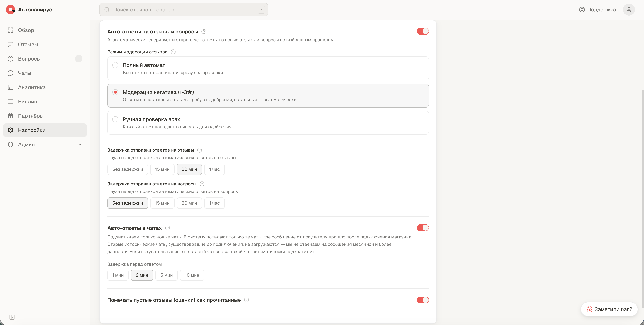Viewport: 644px width, 325px height.
Task: Set chat reply delay to 1 мин
Action: [118, 275]
